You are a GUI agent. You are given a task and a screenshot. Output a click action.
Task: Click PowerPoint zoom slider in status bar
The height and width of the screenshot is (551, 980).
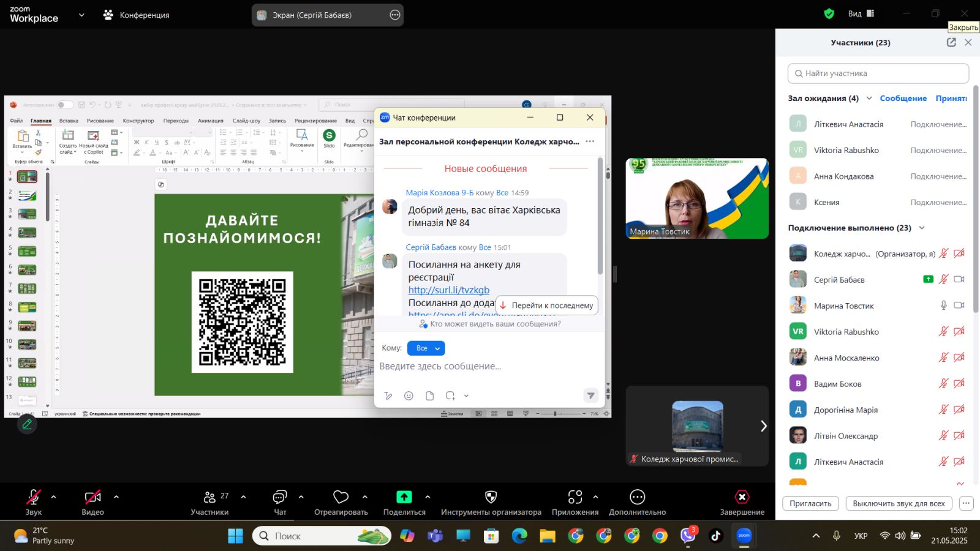pos(555,414)
